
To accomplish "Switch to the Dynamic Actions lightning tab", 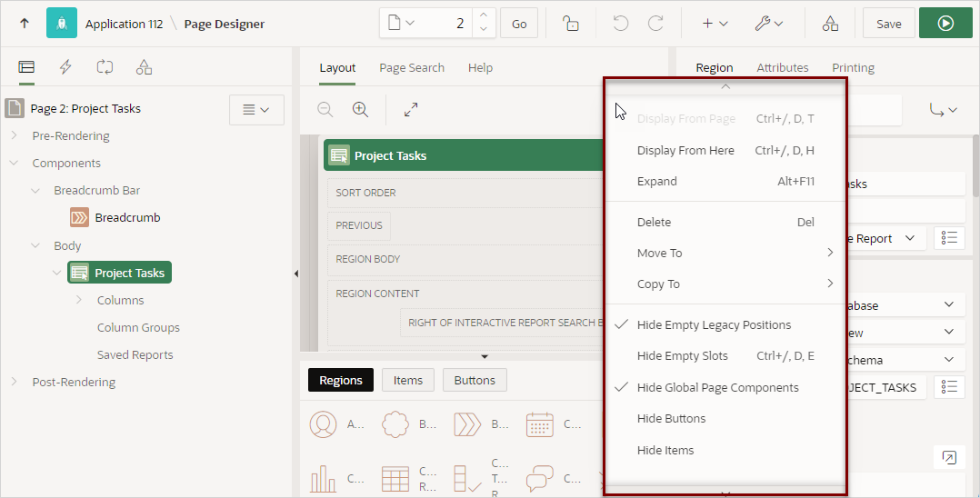I will [x=65, y=67].
